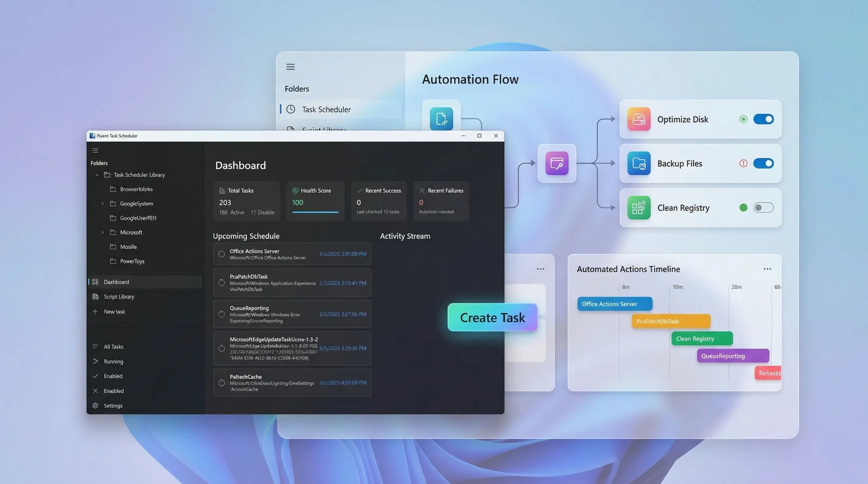Open the Clean Registry card

(700, 208)
